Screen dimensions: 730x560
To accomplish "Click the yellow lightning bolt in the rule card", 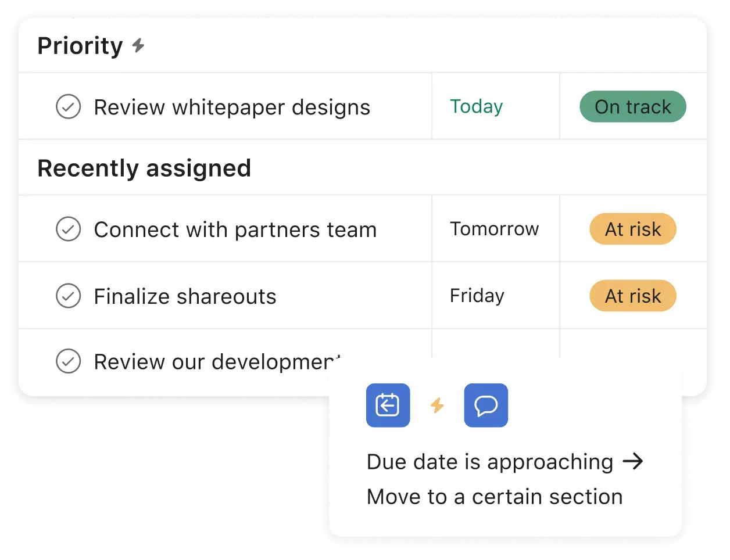I will (437, 405).
